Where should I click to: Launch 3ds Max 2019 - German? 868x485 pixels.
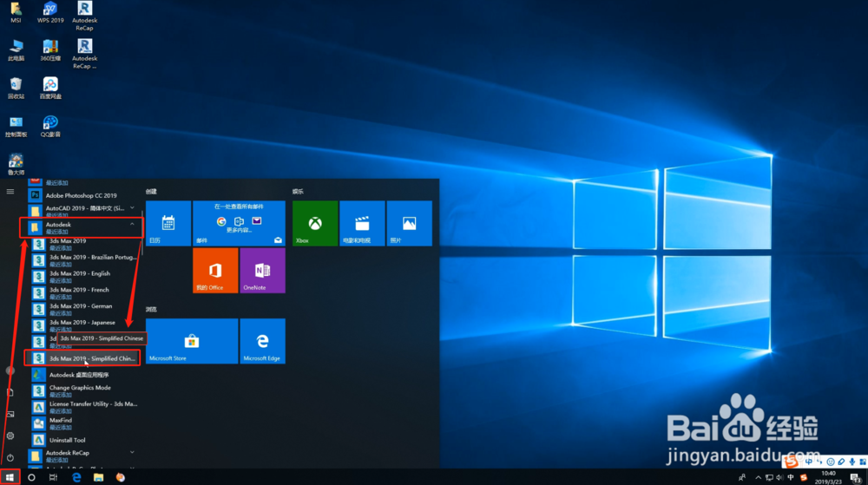coord(85,309)
